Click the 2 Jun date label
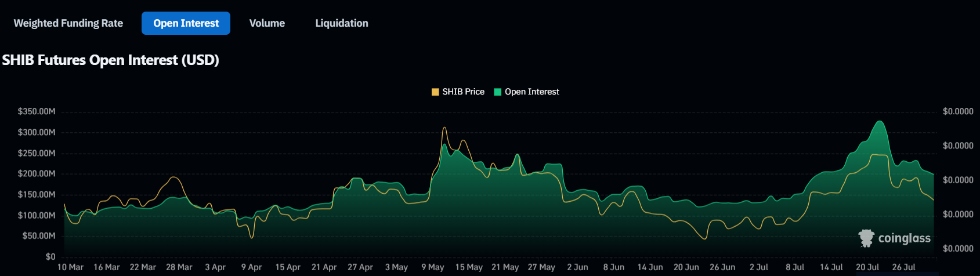The height and width of the screenshot is (276, 980). point(577,267)
